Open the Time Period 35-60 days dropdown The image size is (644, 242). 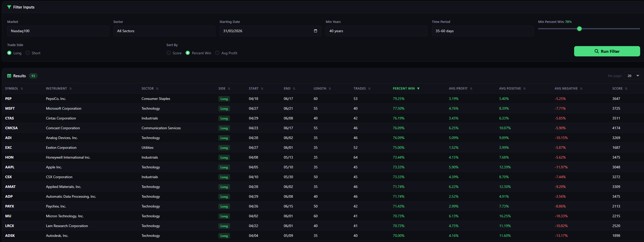(483, 31)
